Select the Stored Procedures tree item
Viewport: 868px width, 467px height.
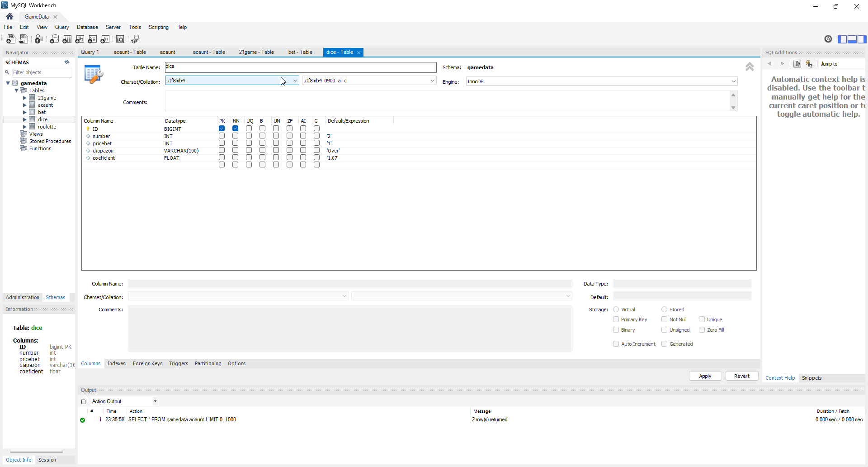50,141
